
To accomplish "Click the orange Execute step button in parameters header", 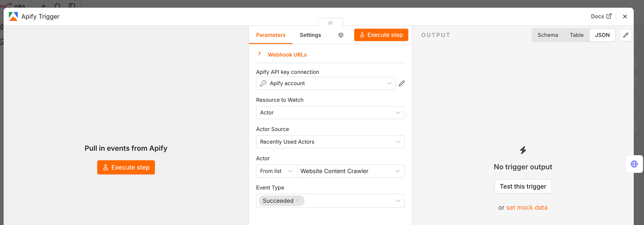I will pyautogui.click(x=381, y=35).
